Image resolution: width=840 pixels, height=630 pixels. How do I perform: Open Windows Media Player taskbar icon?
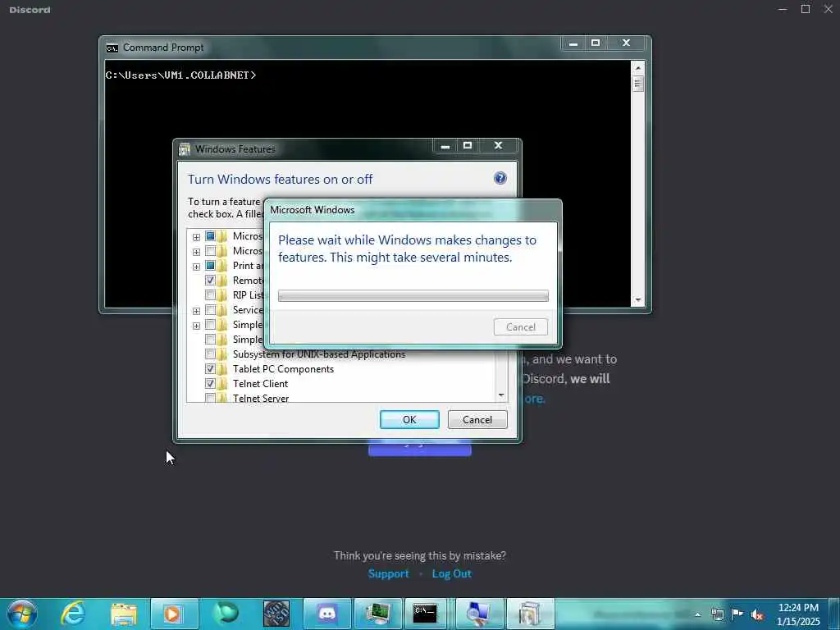tap(174, 614)
